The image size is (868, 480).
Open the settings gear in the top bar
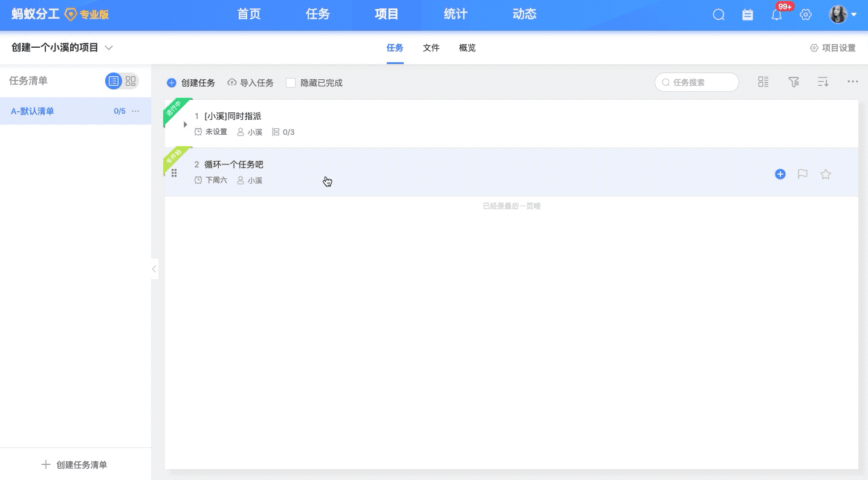coord(806,15)
